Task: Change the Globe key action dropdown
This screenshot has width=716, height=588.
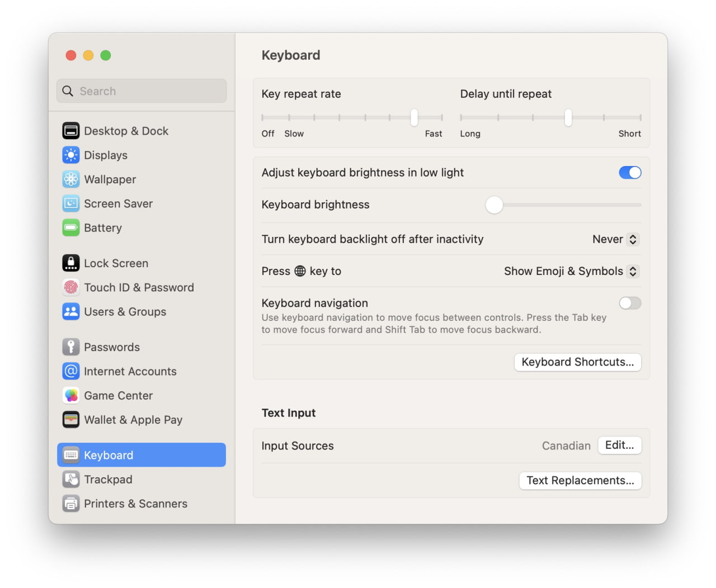Action: (571, 271)
